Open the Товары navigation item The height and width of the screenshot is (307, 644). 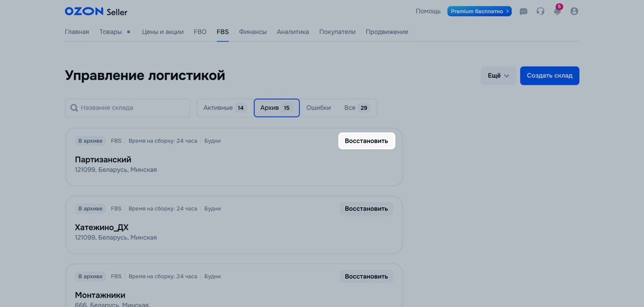coord(110,32)
